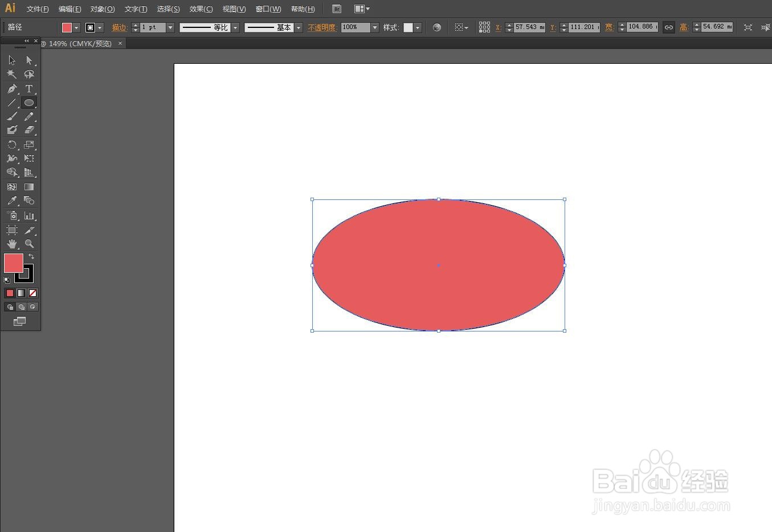Enable Draw Normal mode
This screenshot has width=772, height=532.
(x=10, y=307)
